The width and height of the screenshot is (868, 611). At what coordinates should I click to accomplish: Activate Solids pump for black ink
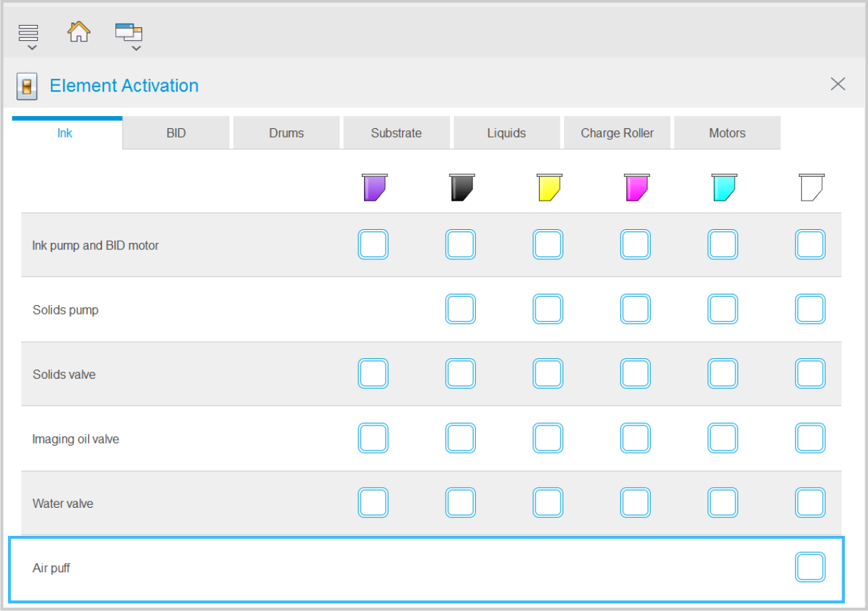click(x=460, y=309)
